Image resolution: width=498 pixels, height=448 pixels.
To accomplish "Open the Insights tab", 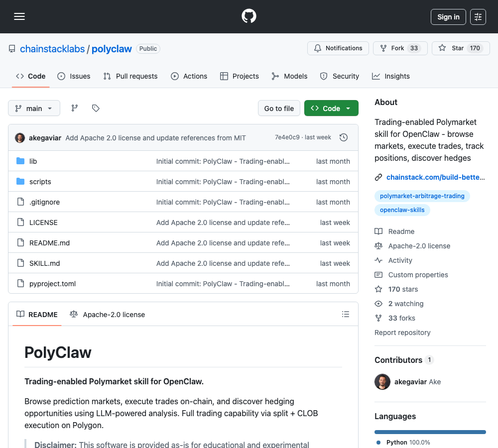I will (x=391, y=76).
